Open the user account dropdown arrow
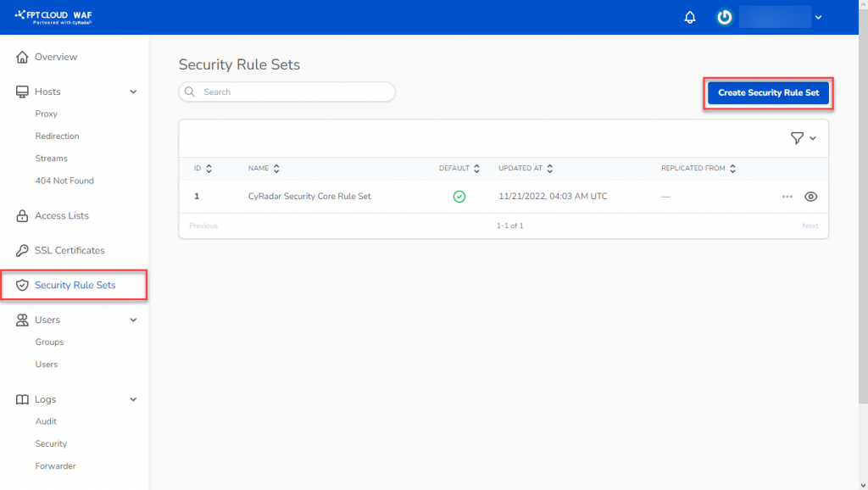Image resolution: width=868 pixels, height=490 pixels. [x=818, y=18]
